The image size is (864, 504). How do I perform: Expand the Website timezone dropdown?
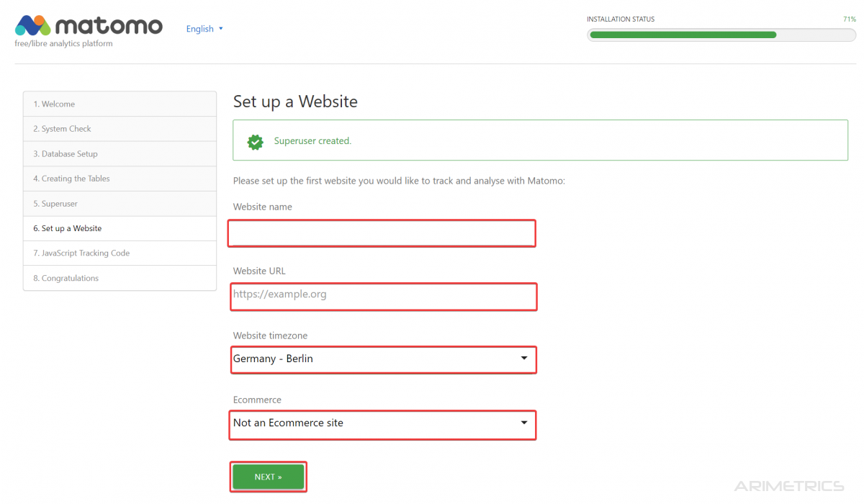tap(383, 359)
